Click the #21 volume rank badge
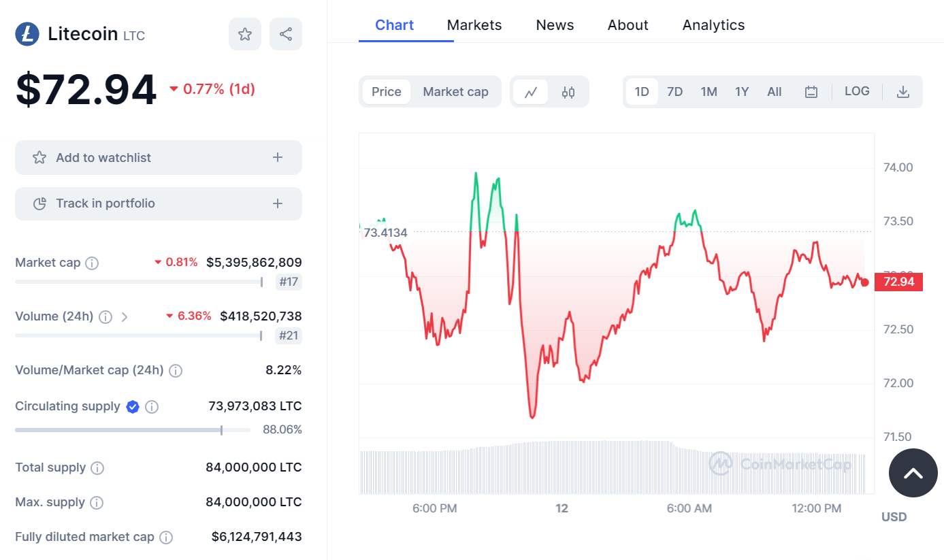This screenshot has height=560, width=944. tap(289, 335)
